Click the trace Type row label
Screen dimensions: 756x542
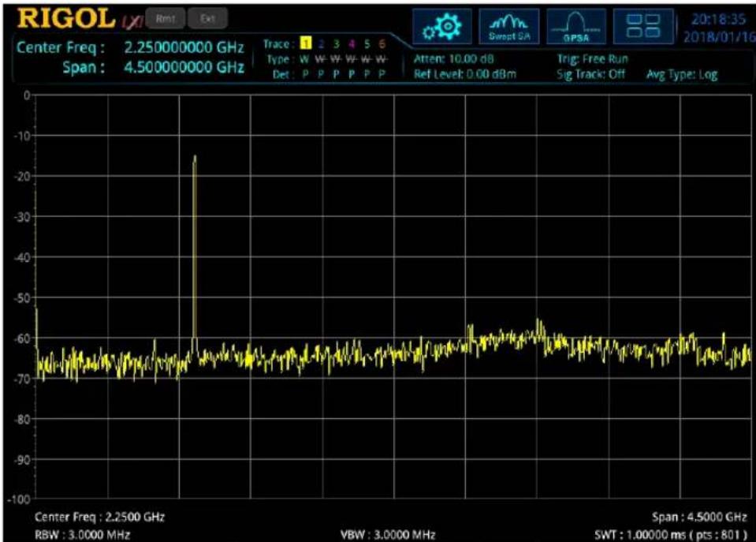281,59
